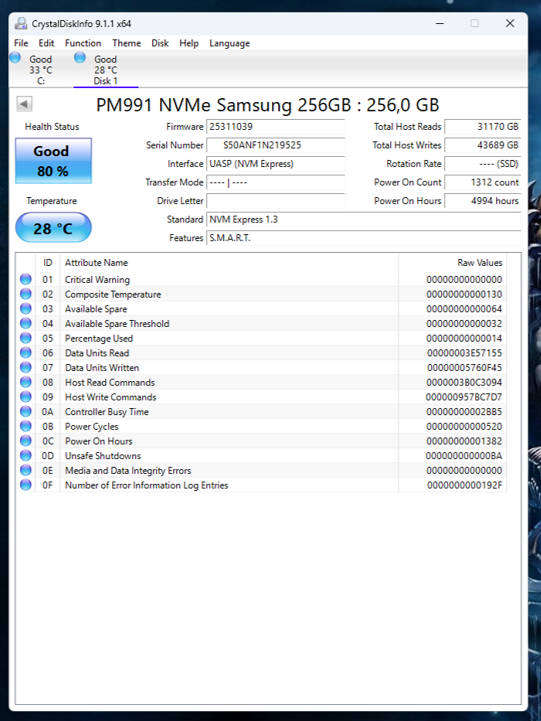Click status orb for Critical Warning row
This screenshot has width=541, height=721.
(26, 279)
